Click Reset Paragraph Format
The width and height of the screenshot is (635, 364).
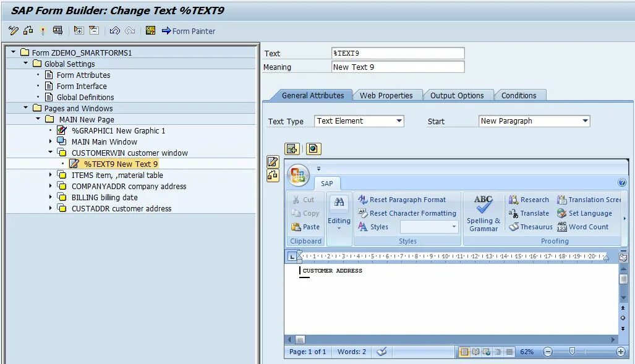pyautogui.click(x=402, y=200)
